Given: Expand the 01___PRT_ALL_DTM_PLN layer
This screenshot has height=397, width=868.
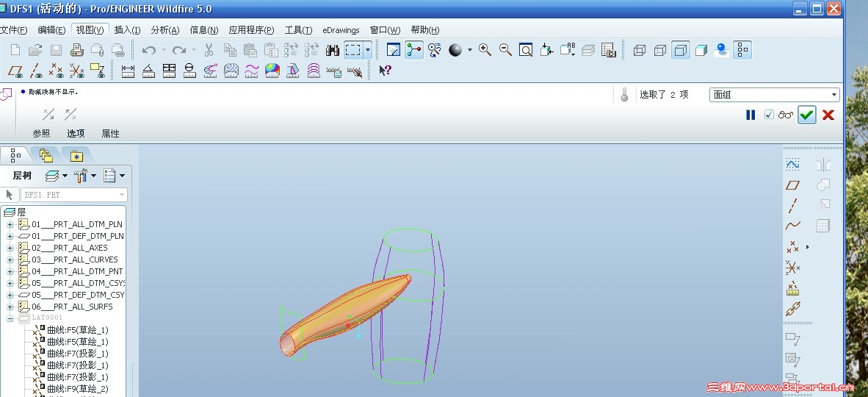Looking at the screenshot, I should pos(10,224).
